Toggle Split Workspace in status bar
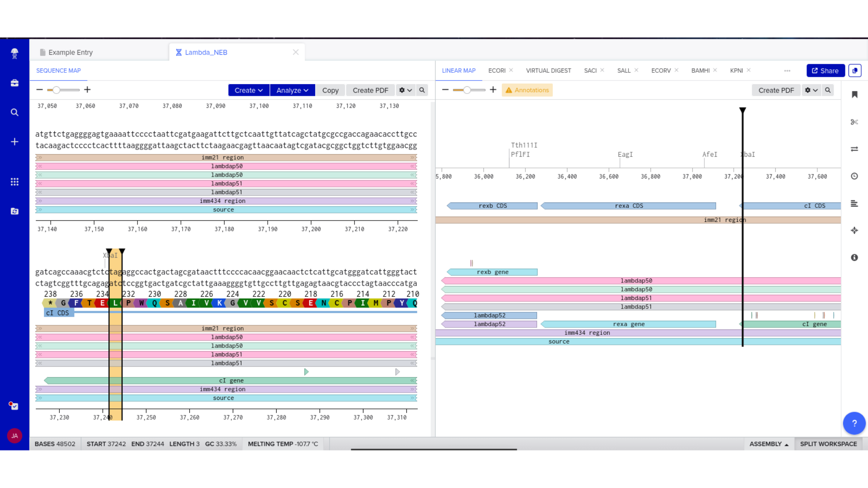Viewport: 868px width, 488px height. click(x=828, y=444)
